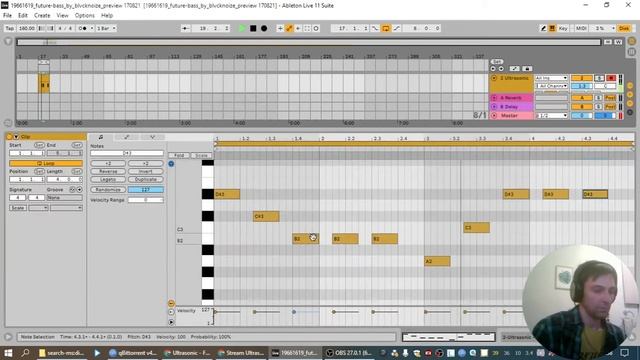Open the Windows Start menu

coord(8,353)
